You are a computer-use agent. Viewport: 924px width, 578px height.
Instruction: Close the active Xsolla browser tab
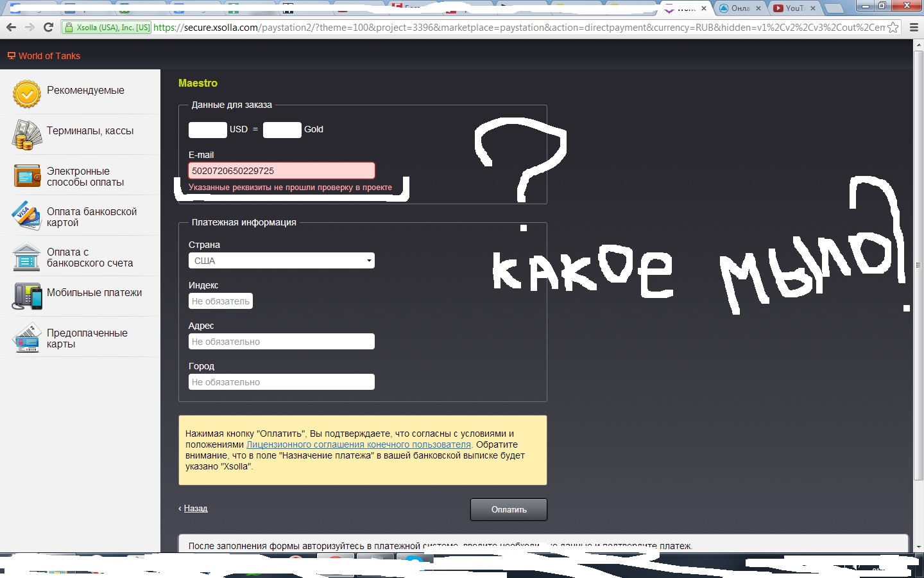704,8
